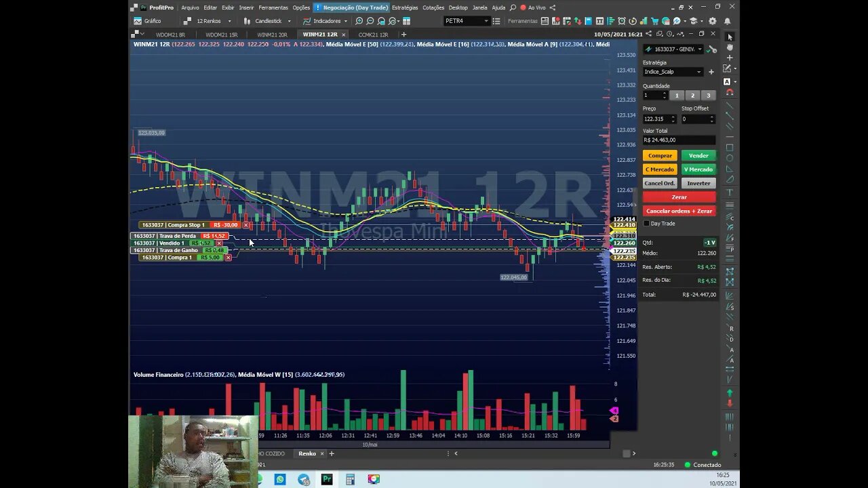
Task: Open the Gráfico dropdown
Action: point(149,21)
